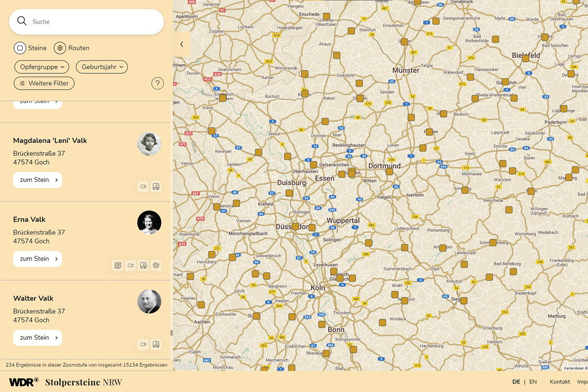Viewport: 588px width, 392px height.
Task: Open the image icon for Erna Valk
Action: click(143, 265)
